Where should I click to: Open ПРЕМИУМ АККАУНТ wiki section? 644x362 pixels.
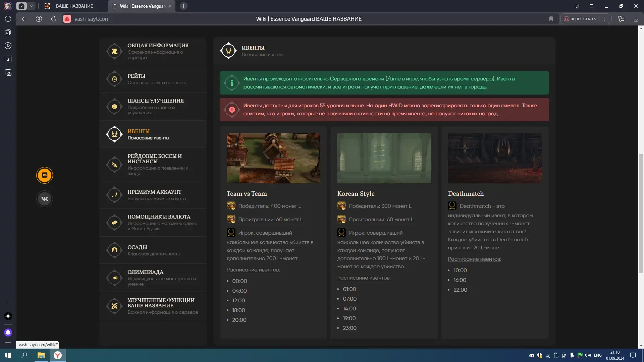coord(153,195)
